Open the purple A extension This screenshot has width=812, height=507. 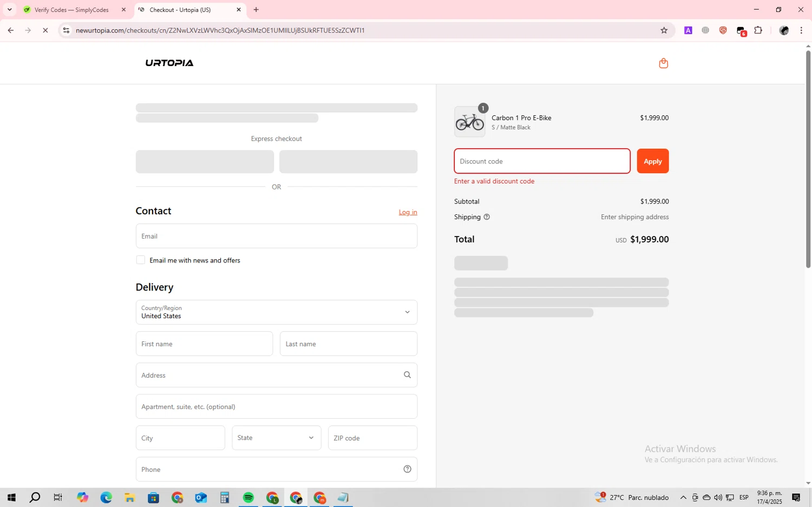tap(688, 30)
